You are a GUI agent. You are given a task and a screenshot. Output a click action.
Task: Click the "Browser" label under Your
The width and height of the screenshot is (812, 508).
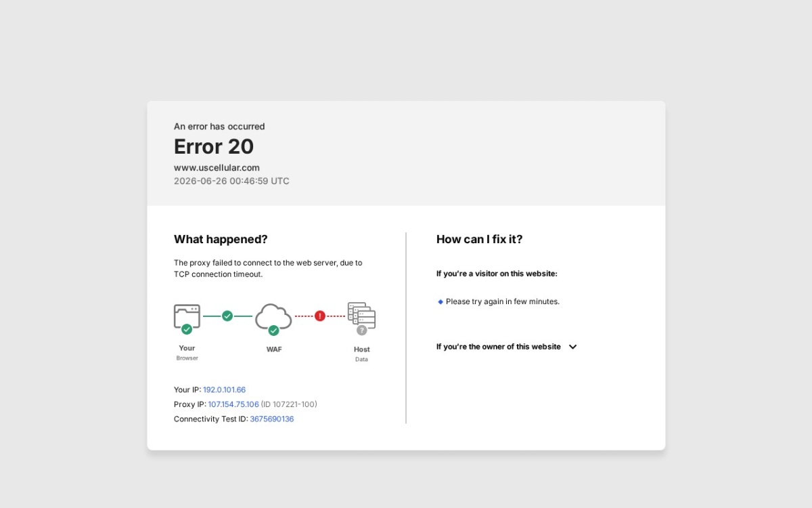pyautogui.click(x=187, y=358)
